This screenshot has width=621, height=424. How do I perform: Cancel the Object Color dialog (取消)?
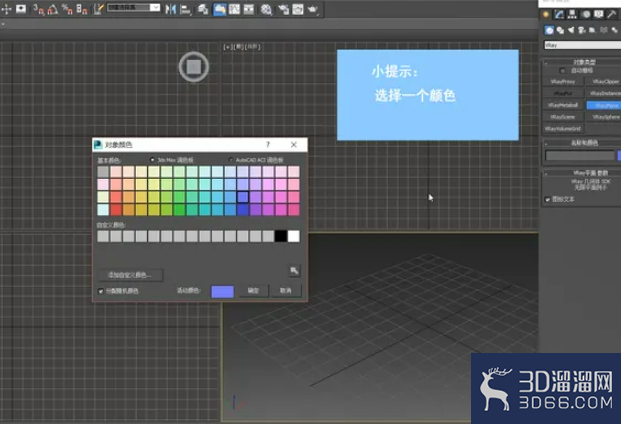point(286,291)
